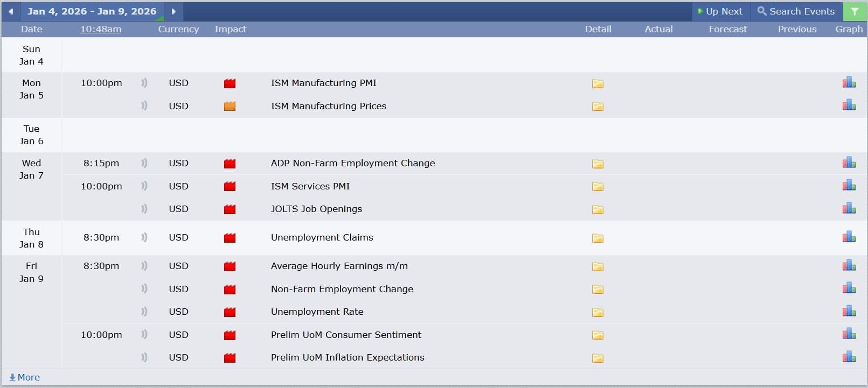The height and width of the screenshot is (388, 868).
Task: Click the green filter funnel icon
Action: point(854,11)
